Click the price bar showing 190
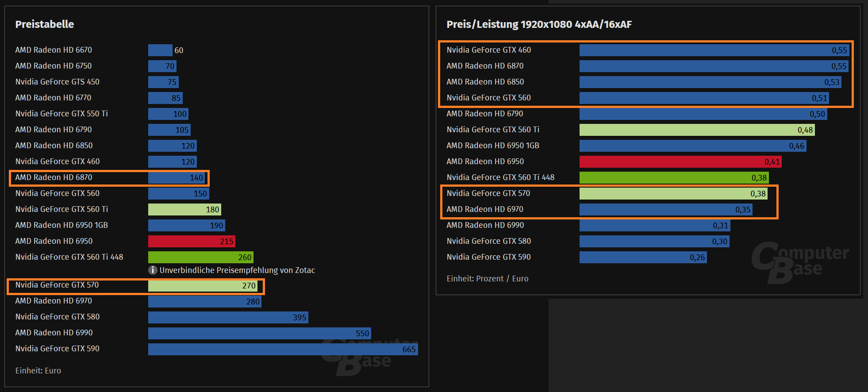The height and width of the screenshot is (392, 868). (187, 225)
